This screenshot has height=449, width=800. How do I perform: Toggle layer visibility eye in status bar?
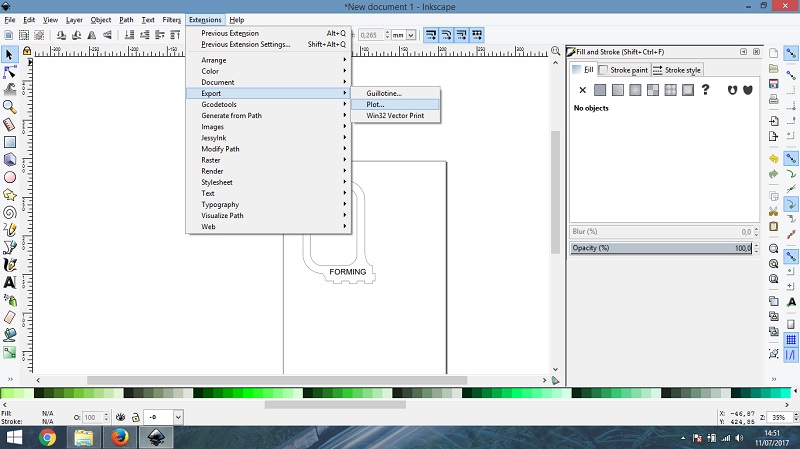pos(120,417)
